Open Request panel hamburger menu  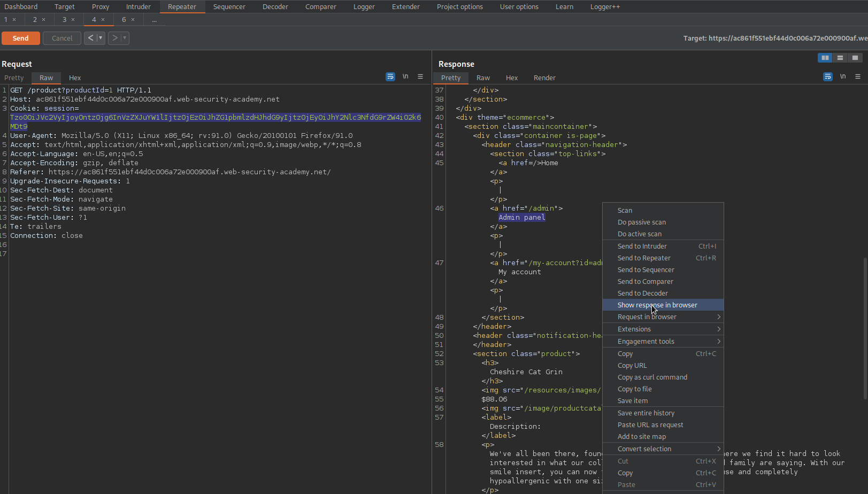tap(420, 77)
